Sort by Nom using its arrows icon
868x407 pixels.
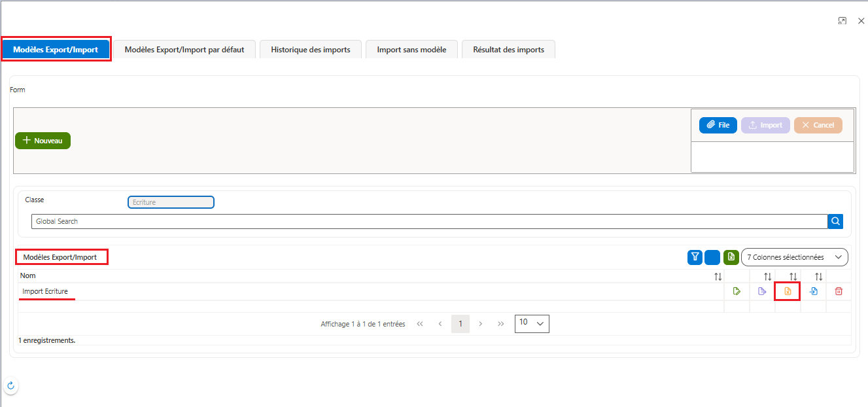718,277
